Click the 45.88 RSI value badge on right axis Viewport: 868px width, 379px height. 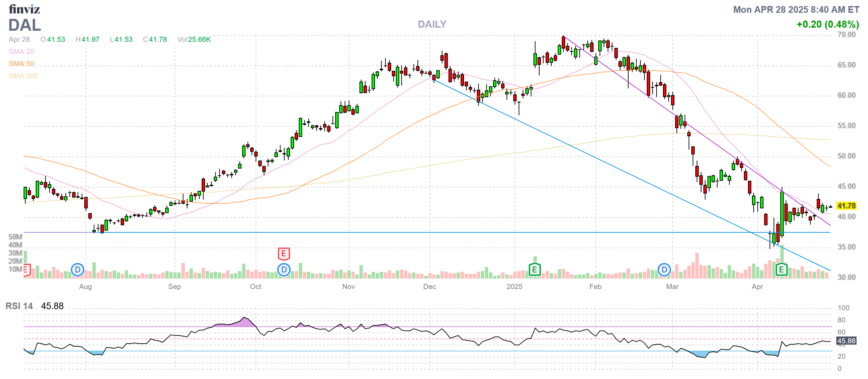846,341
